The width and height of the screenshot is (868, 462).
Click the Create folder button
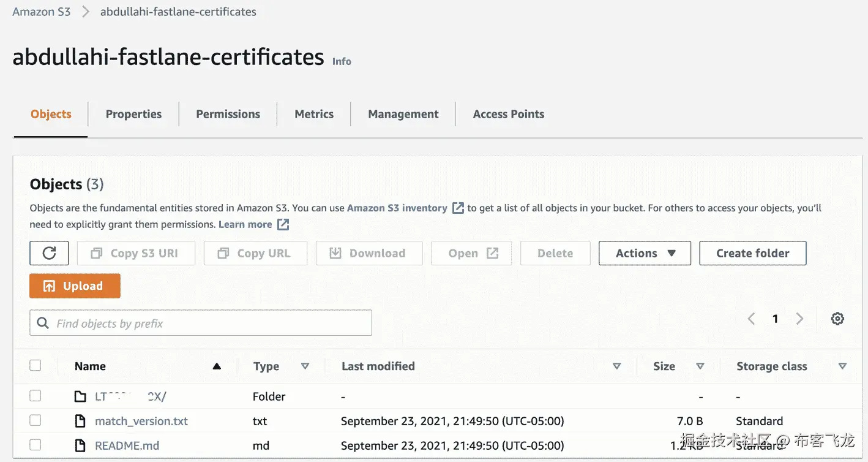[x=752, y=253]
